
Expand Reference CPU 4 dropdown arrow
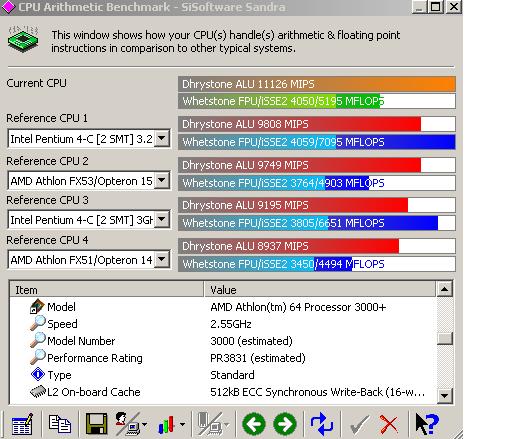[162, 259]
